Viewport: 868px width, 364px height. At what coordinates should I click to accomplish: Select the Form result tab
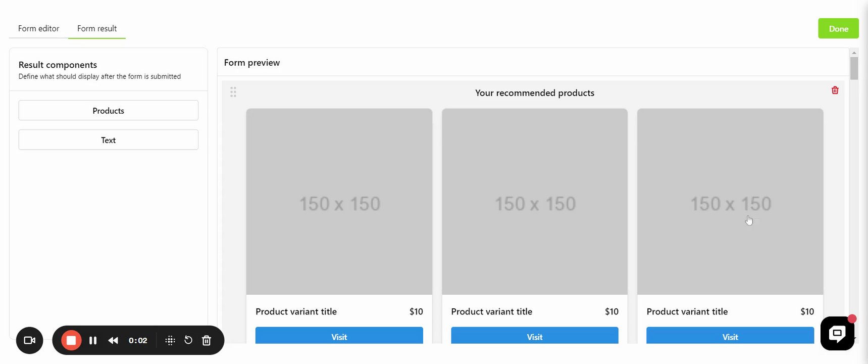pyautogui.click(x=97, y=28)
